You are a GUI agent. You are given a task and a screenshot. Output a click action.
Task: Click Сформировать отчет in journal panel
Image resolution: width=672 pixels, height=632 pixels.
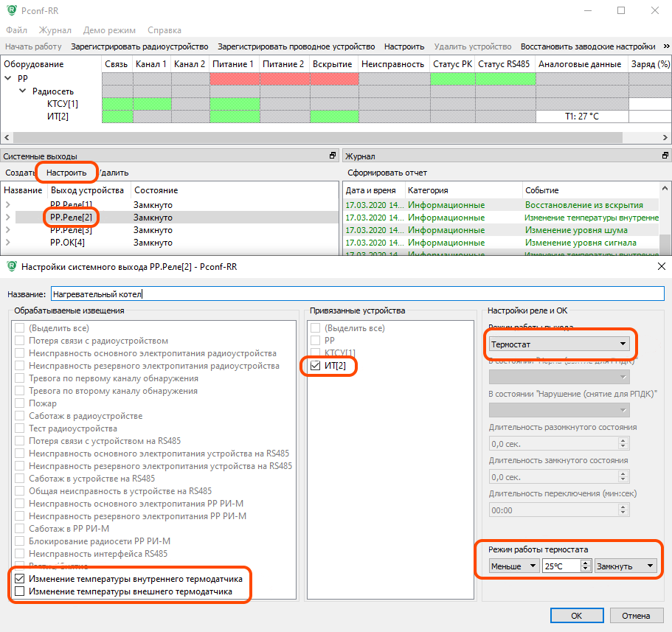387,173
